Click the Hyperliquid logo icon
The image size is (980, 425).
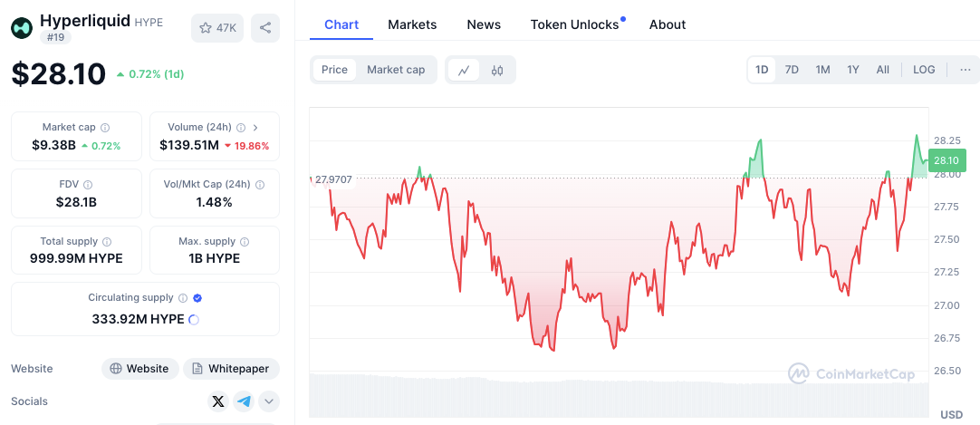[22, 28]
